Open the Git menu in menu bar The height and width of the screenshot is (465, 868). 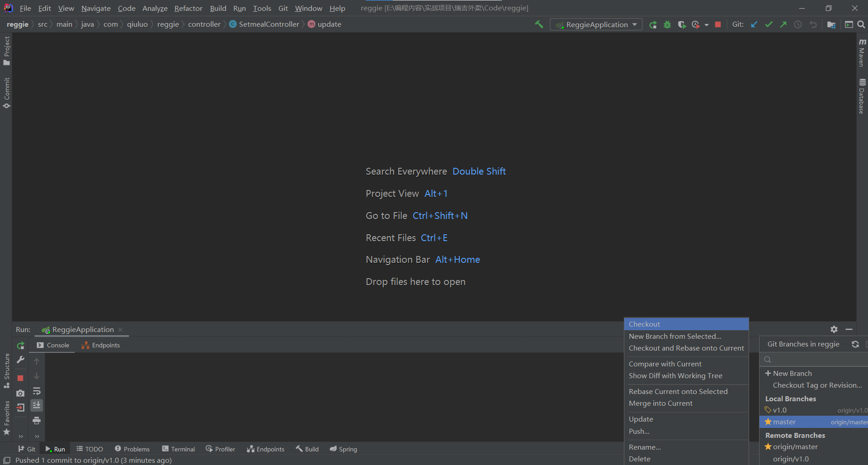coord(283,8)
